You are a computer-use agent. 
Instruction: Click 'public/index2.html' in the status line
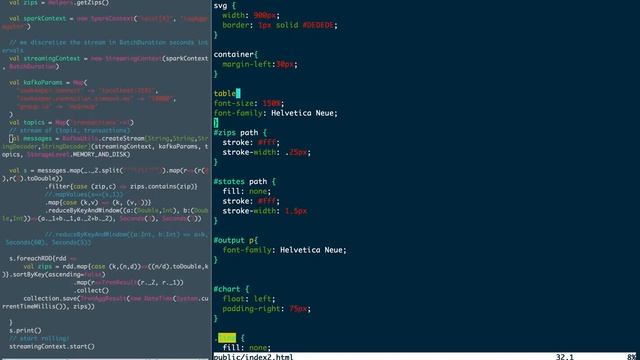coord(253,357)
